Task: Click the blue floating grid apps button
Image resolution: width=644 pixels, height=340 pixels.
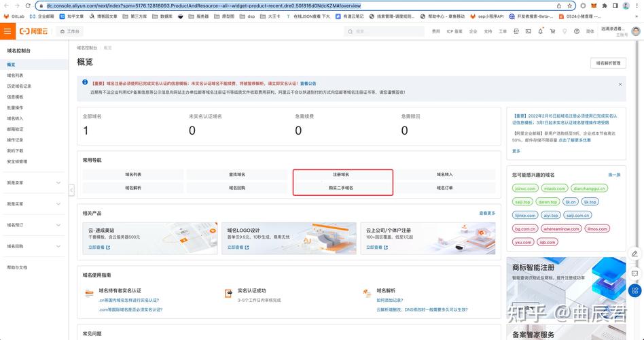Action: coord(634,290)
